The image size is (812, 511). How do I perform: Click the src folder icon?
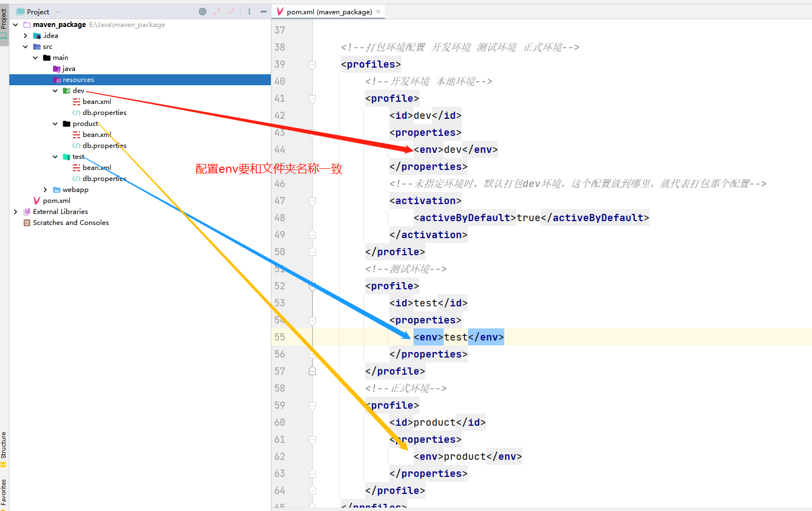(37, 47)
